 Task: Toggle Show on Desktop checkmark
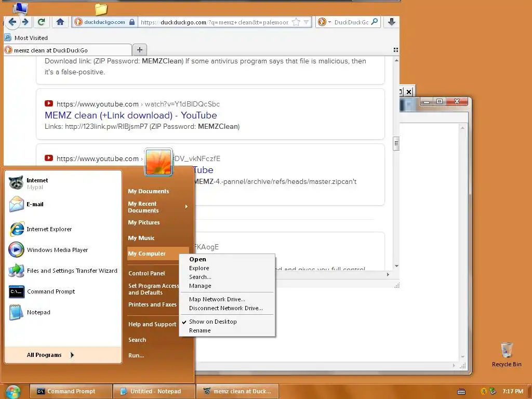click(x=227, y=322)
